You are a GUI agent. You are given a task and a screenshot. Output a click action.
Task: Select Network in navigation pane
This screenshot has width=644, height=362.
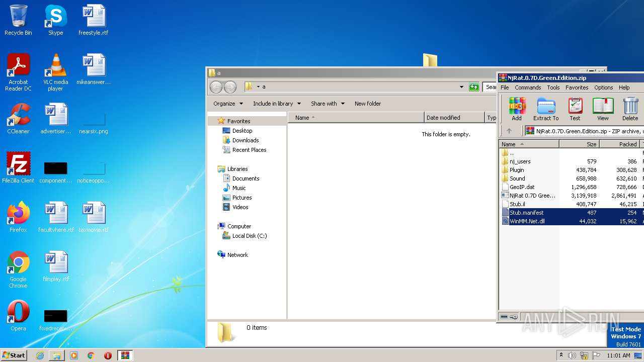tap(232, 255)
